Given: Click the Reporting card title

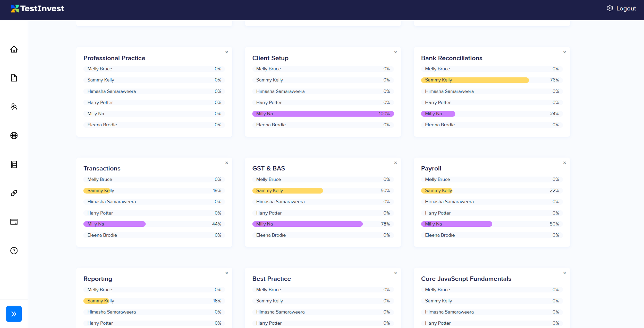Looking at the screenshot, I should 98,279.
